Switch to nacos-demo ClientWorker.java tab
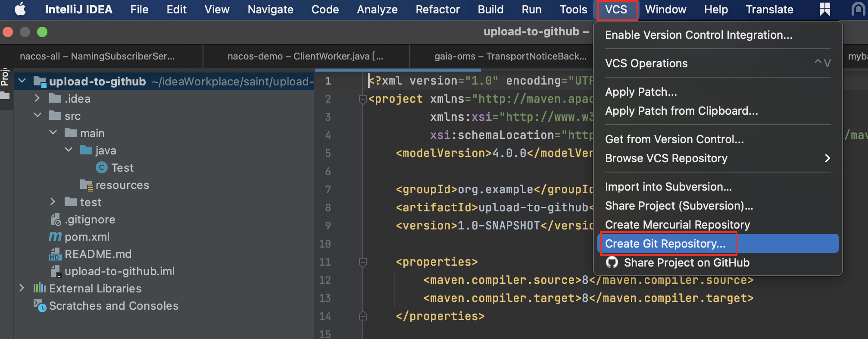 (306, 56)
